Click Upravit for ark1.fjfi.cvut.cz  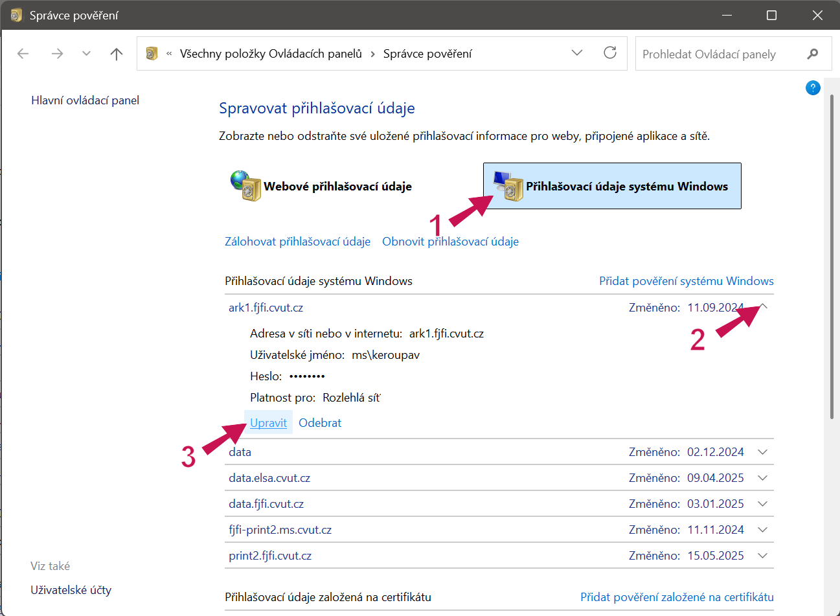(268, 423)
